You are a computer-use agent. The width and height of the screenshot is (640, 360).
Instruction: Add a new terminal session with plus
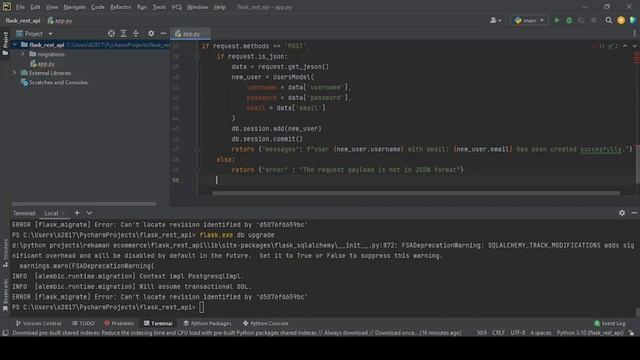pyautogui.click(x=77, y=213)
